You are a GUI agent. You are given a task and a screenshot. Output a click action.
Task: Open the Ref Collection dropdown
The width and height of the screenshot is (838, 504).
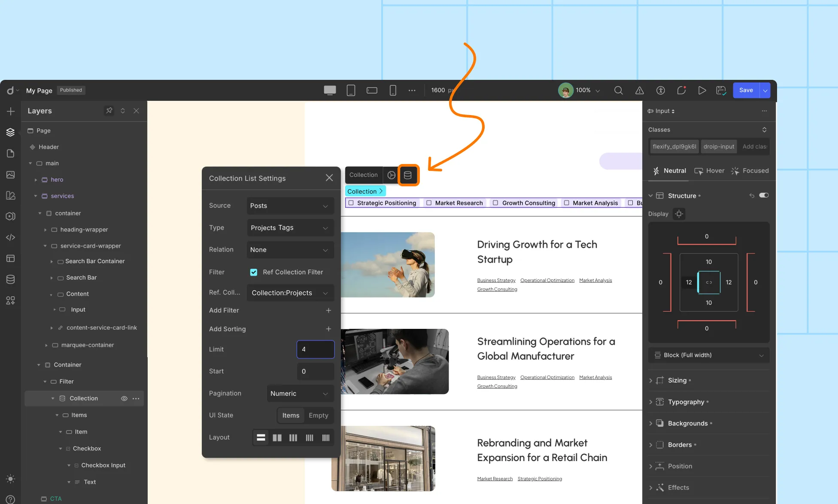[x=290, y=293]
